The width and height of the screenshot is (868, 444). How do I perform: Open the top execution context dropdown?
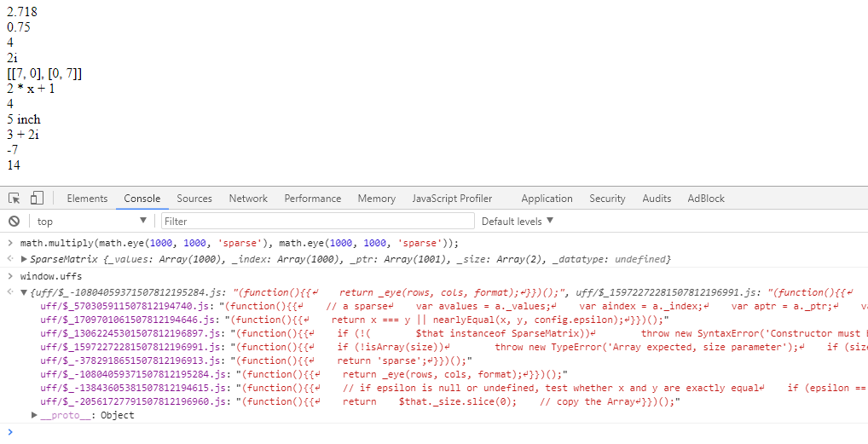[x=91, y=221]
